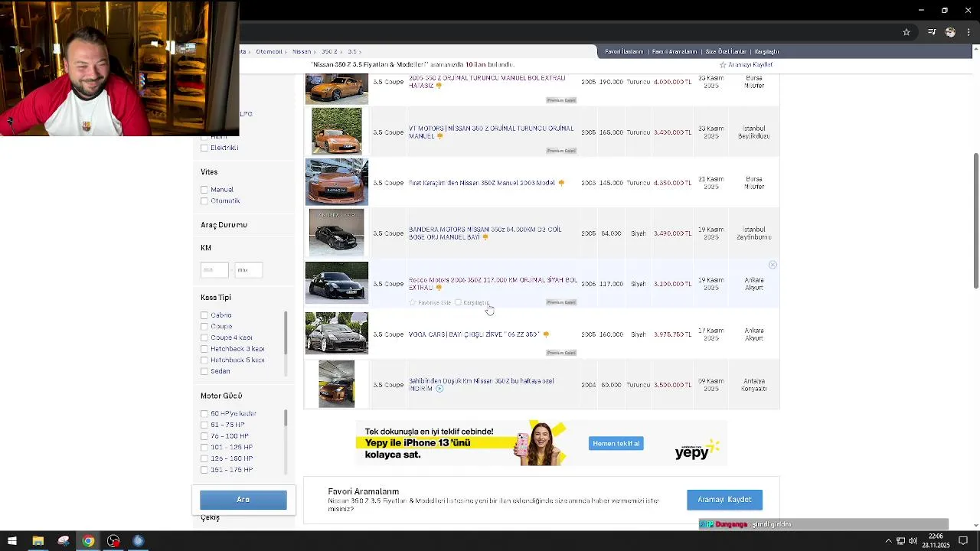
Task: Open Favori İlanlarım in the top bar
Action: [624, 51]
